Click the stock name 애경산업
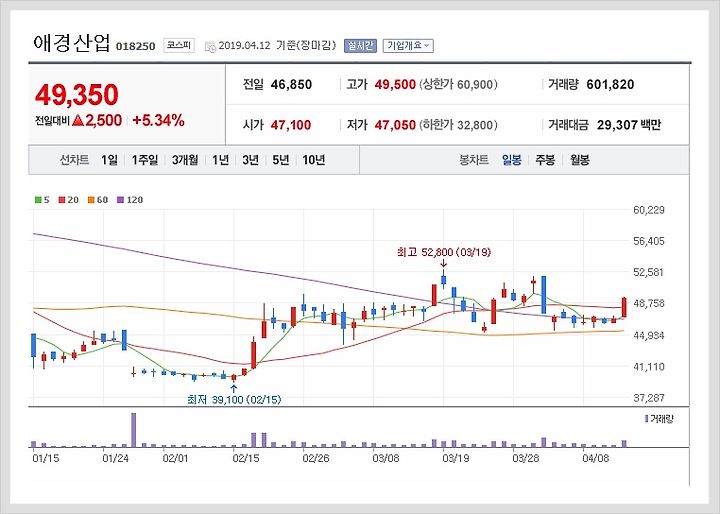Image resolution: width=720 pixels, height=514 pixels. [x=72, y=43]
